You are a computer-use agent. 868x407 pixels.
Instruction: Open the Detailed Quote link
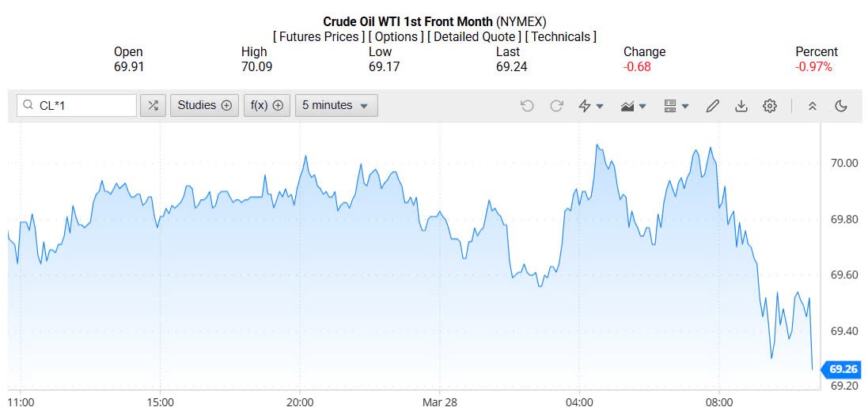[475, 36]
